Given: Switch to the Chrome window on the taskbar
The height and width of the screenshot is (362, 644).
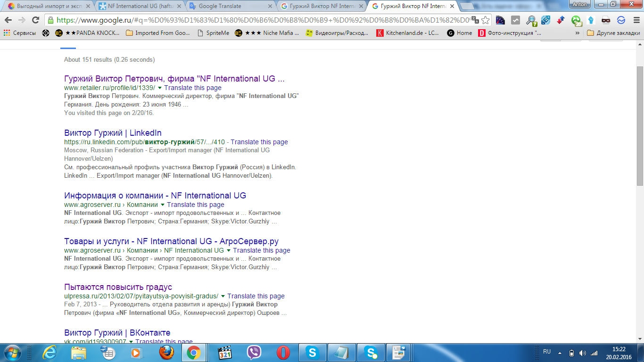Looking at the screenshot, I should click(x=193, y=353).
